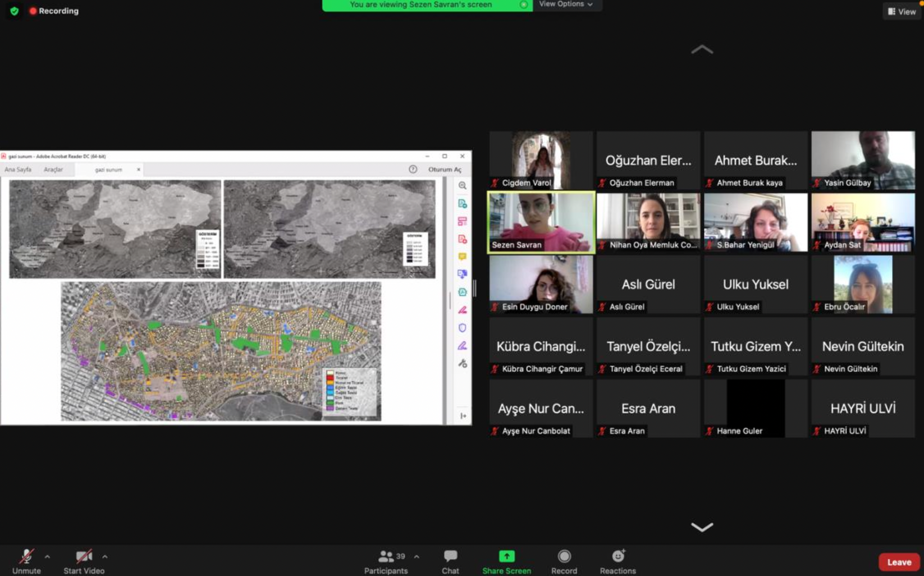This screenshot has height=576, width=924.
Task: Click Oturum Aç sign-in button
Action: pos(445,170)
